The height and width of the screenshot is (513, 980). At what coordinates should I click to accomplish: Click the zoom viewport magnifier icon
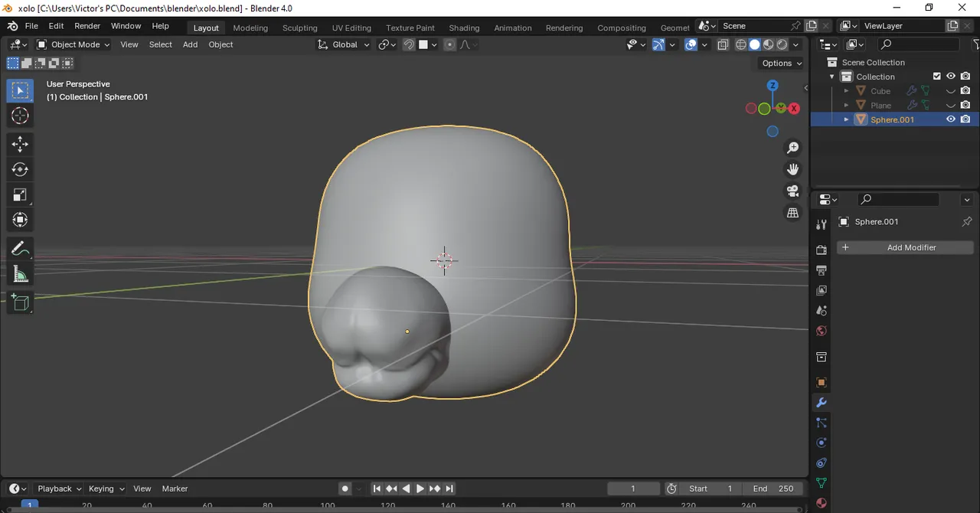tap(793, 148)
